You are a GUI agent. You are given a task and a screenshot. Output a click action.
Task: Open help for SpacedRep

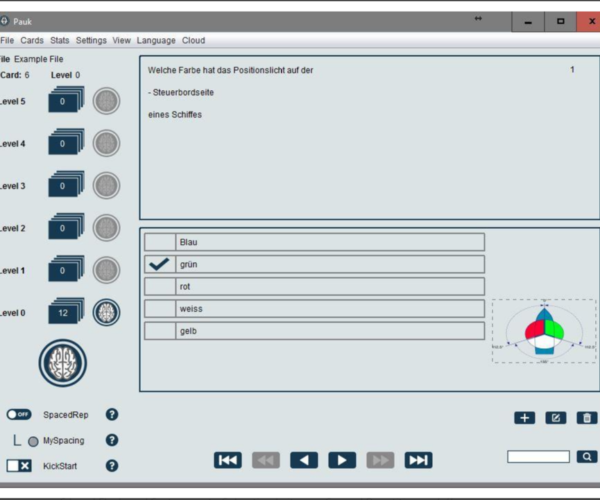point(112,414)
